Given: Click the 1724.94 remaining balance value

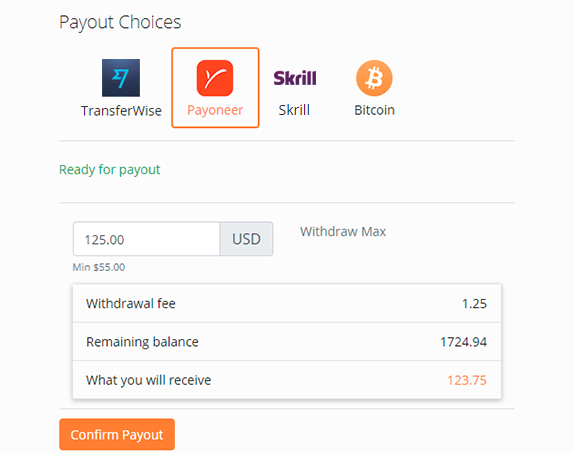Looking at the screenshot, I should point(463,342).
